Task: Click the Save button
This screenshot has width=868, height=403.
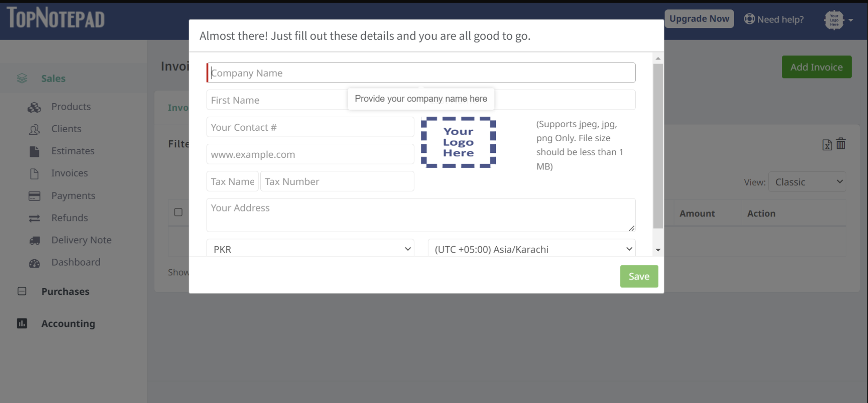Action: pos(639,276)
